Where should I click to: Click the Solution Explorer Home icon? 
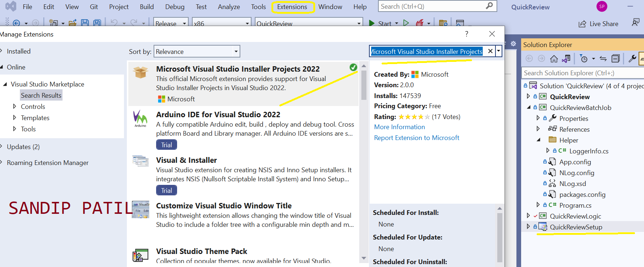point(554,59)
